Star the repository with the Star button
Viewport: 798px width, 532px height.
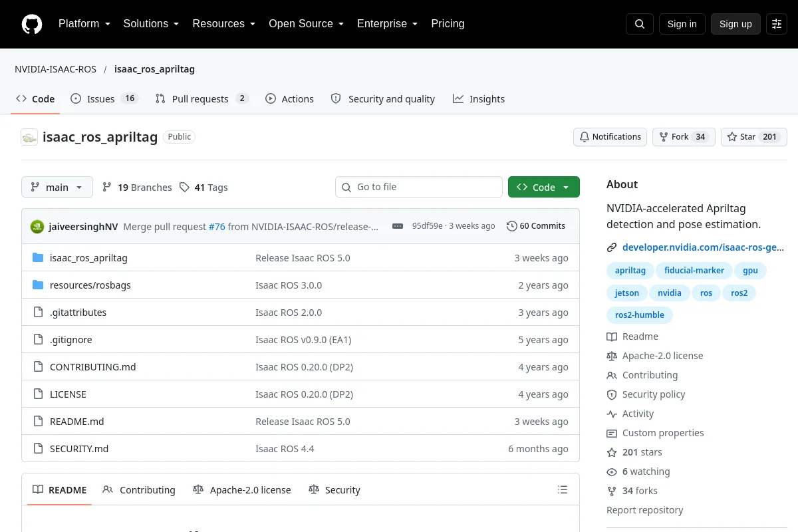[x=754, y=137]
